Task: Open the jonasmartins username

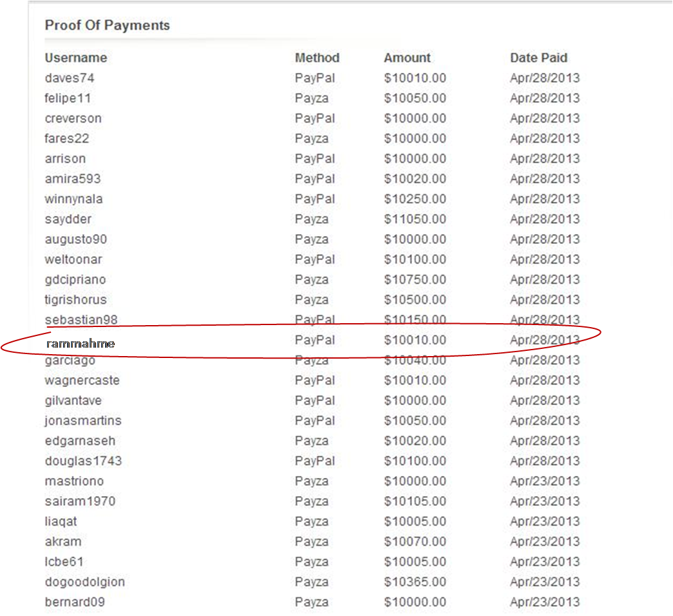Action: (x=83, y=421)
